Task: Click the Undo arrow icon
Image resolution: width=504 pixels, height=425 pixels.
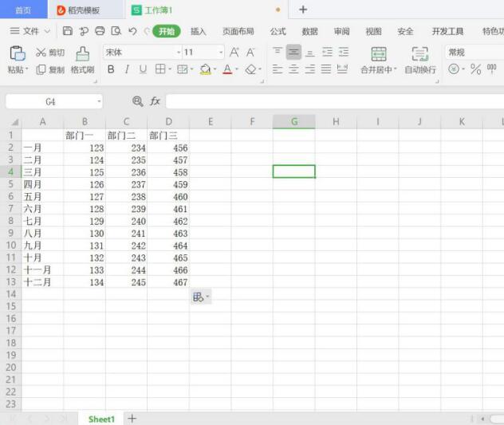Action: click(x=132, y=31)
